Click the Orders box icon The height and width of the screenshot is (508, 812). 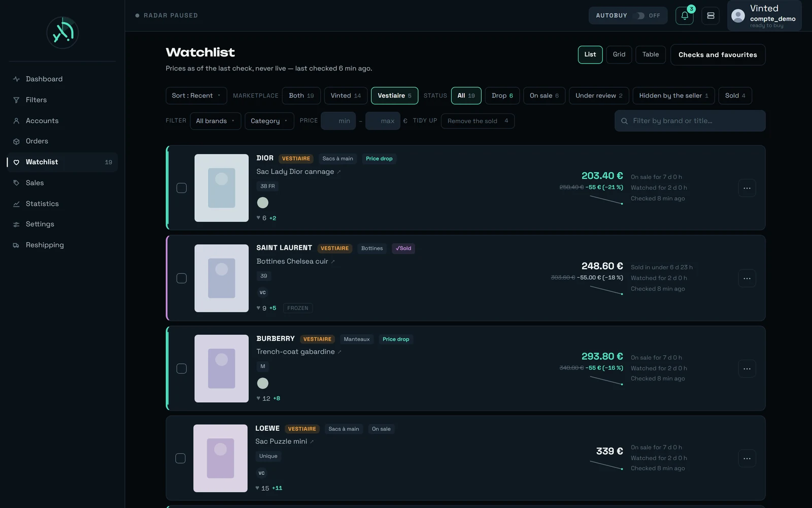pyautogui.click(x=16, y=141)
